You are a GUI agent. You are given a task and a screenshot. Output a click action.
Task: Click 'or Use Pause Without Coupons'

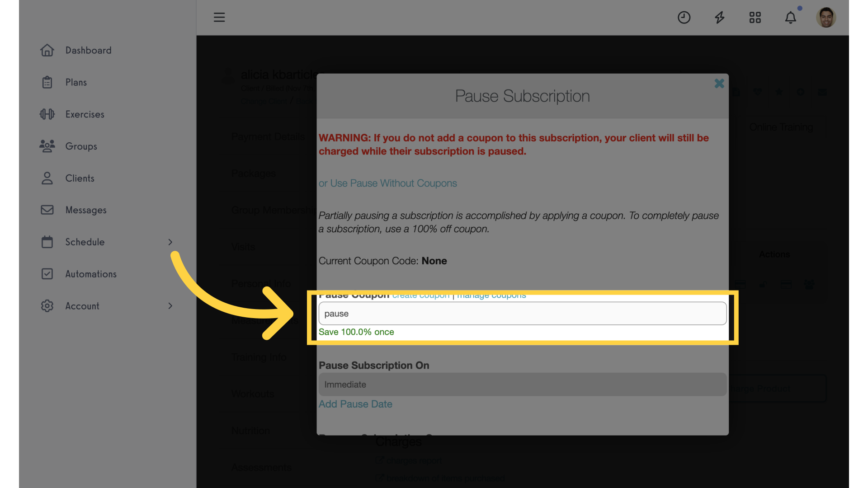(387, 183)
